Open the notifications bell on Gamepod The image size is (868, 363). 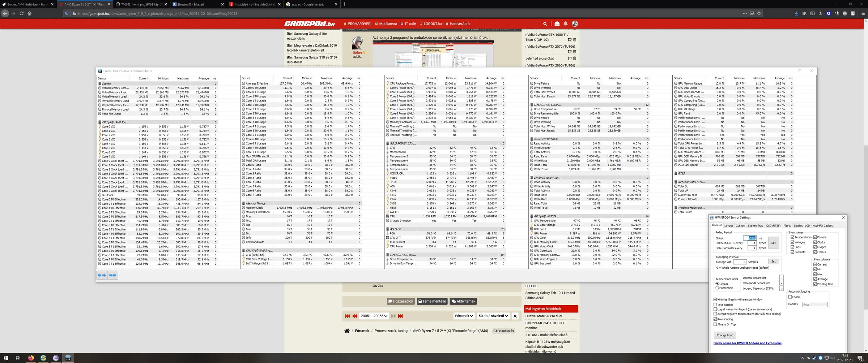(x=566, y=24)
